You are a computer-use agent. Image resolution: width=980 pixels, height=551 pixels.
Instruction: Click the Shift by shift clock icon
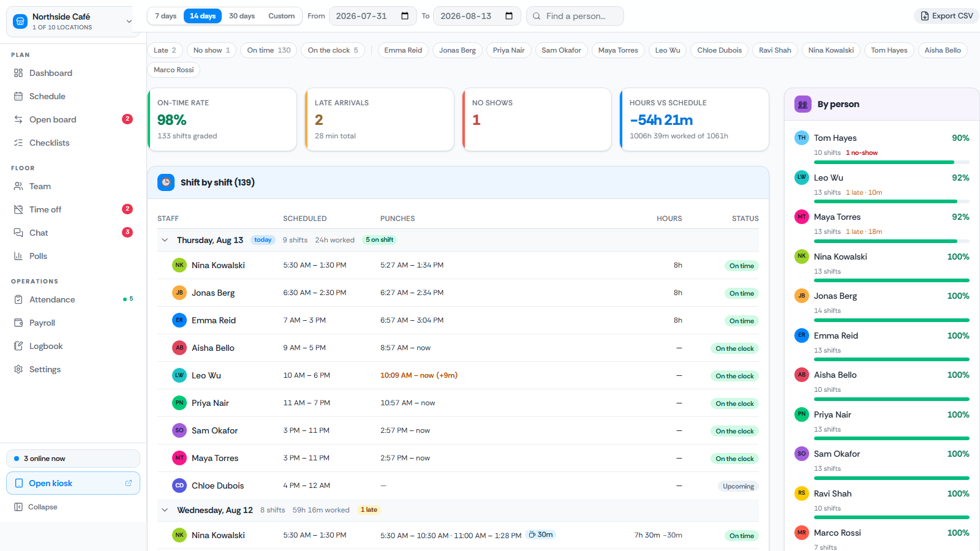click(x=166, y=182)
